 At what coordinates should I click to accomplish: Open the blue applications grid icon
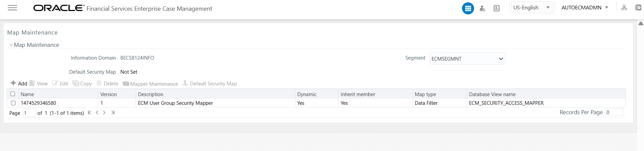pyautogui.click(x=468, y=8)
